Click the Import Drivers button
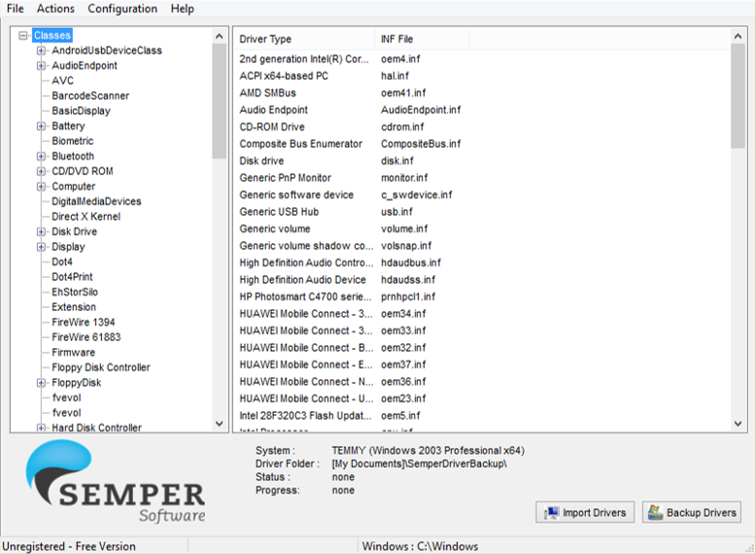Image resolution: width=756 pixels, height=554 pixels. tap(585, 512)
